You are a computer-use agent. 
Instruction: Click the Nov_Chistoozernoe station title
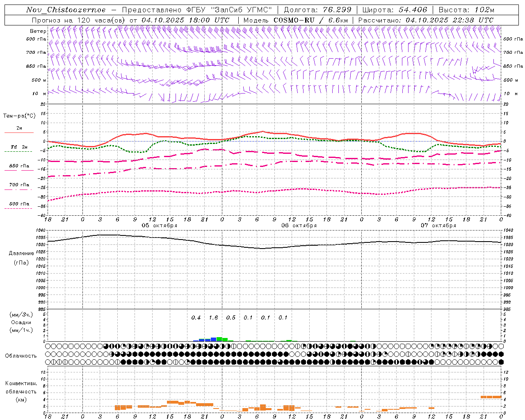tap(66, 10)
